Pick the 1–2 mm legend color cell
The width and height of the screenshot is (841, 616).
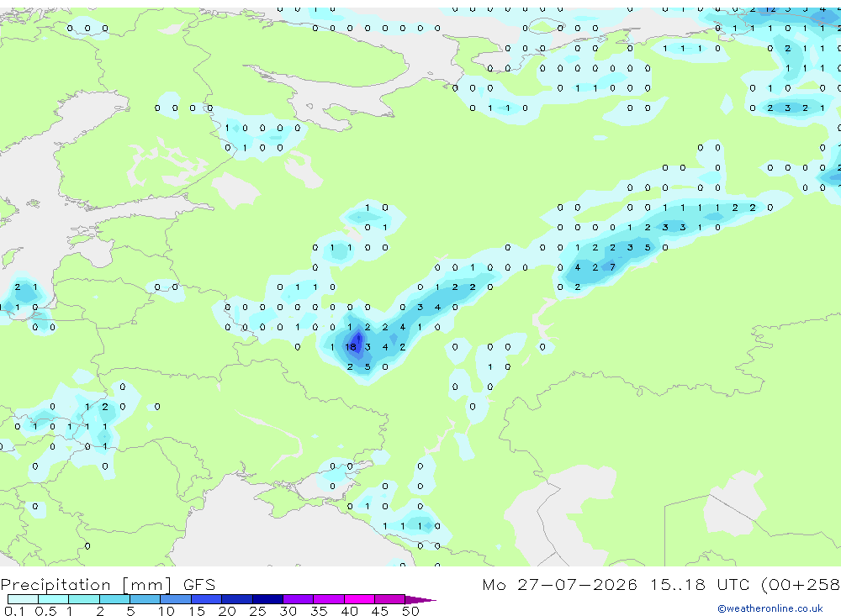(84, 599)
